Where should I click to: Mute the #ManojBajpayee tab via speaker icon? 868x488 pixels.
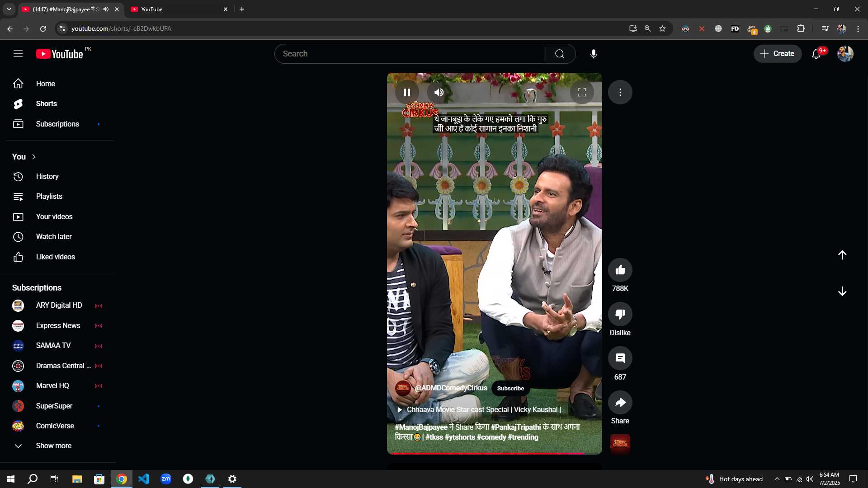106,9
